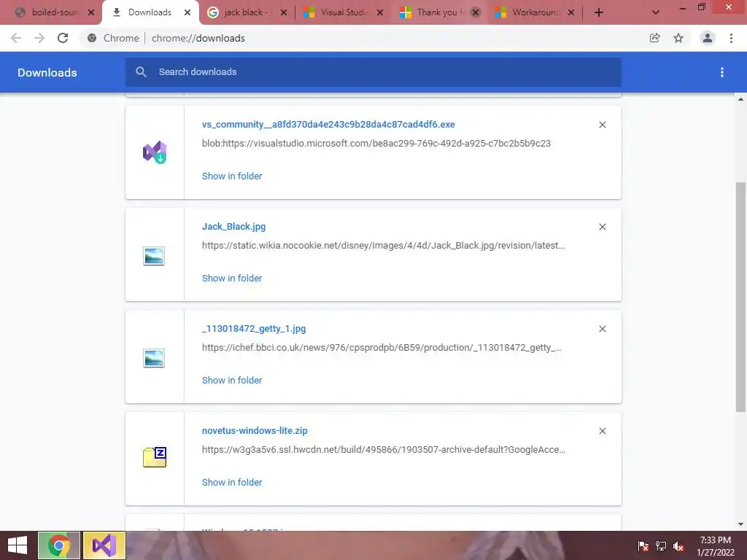747x560 pixels.
Task: Click the Jack_Black.jpg image file icon
Action: [154, 256]
